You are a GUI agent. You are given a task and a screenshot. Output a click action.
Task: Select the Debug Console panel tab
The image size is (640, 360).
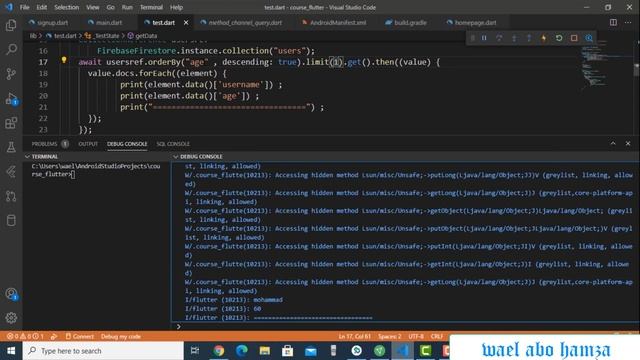127,144
